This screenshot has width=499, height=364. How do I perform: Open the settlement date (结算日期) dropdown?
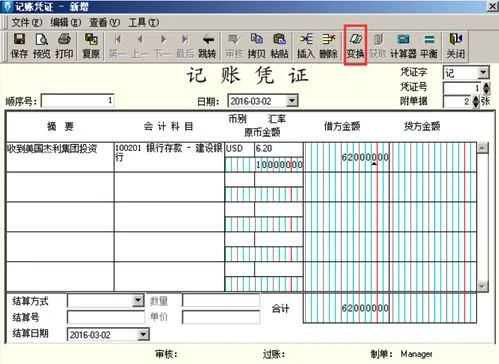[x=143, y=334]
